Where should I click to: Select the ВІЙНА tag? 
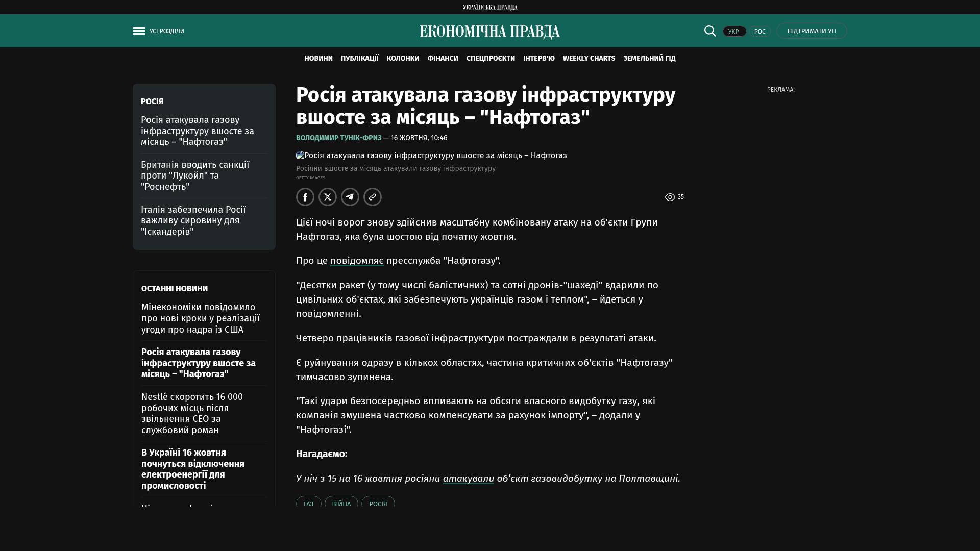click(x=341, y=504)
